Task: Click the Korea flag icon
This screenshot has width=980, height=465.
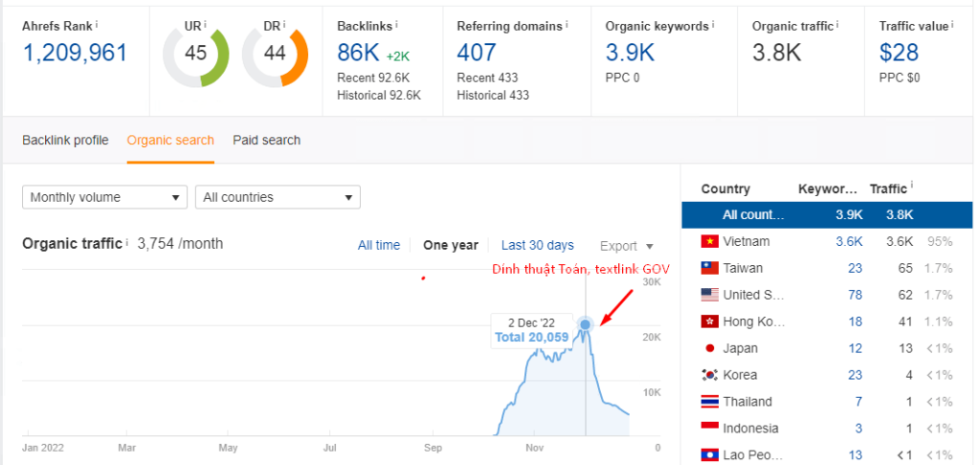Action: [709, 375]
